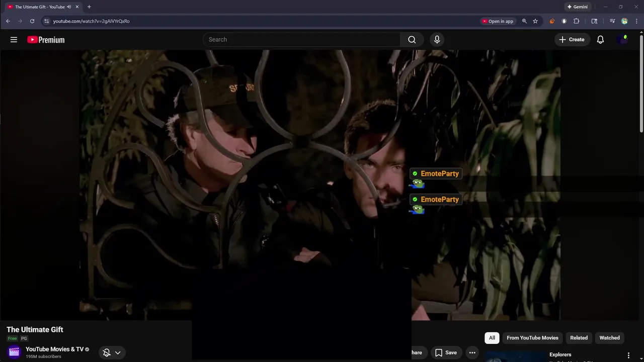The image size is (644, 362).
Task: Open Chrome profile avatar
Action: pyautogui.click(x=624, y=21)
